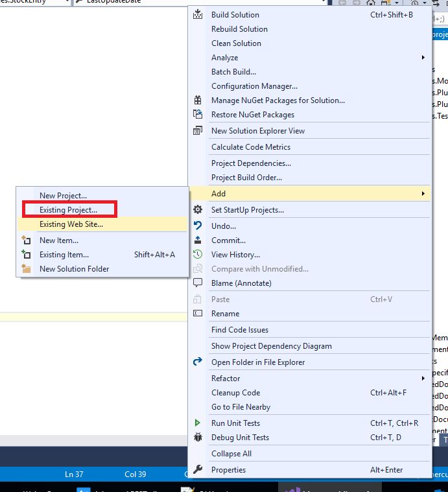Select View History entry
Viewport: 448px width, 492px height.
(235, 255)
